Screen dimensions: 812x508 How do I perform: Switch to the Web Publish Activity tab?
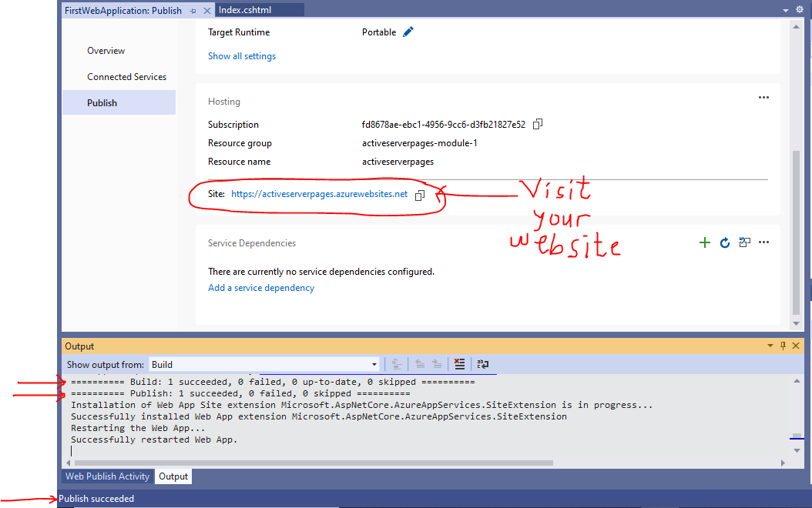[107, 476]
